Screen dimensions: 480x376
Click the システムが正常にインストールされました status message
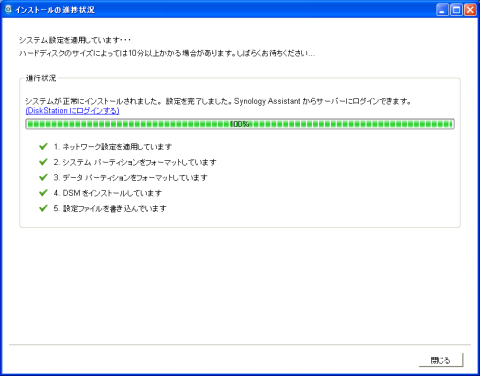pyautogui.click(x=218, y=101)
